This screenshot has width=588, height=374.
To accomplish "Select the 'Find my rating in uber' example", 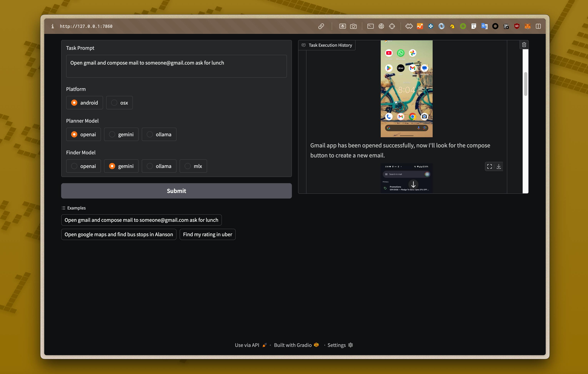I will 207,234.
